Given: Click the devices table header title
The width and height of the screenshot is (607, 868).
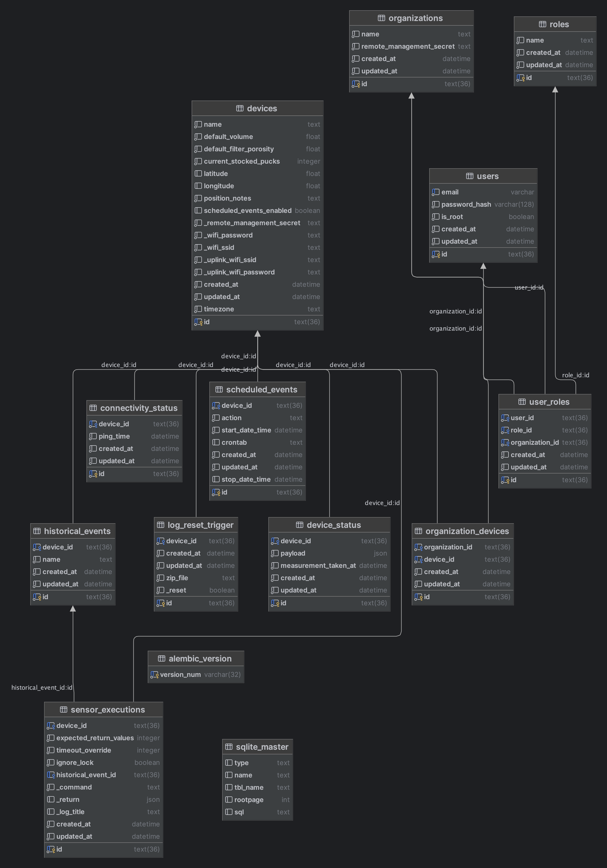Looking at the screenshot, I should point(262,108).
